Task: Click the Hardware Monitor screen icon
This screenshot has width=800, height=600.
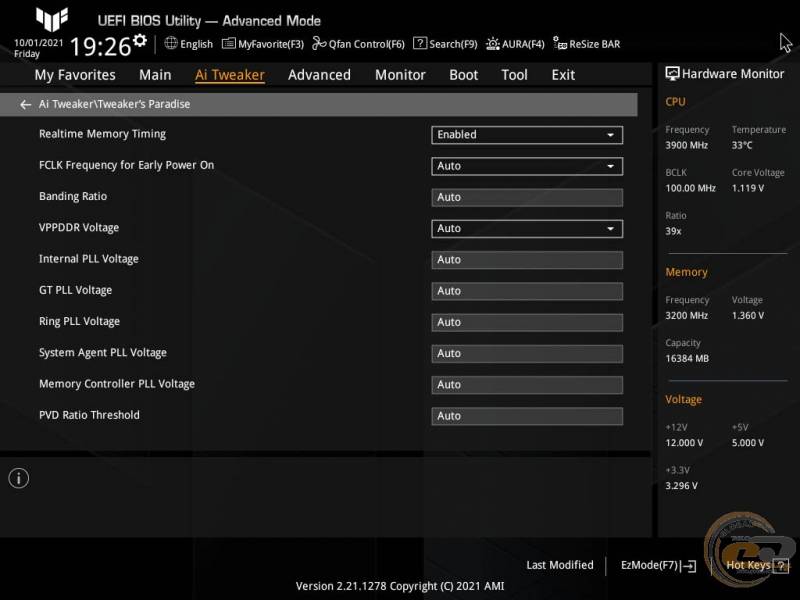Action: click(x=672, y=74)
